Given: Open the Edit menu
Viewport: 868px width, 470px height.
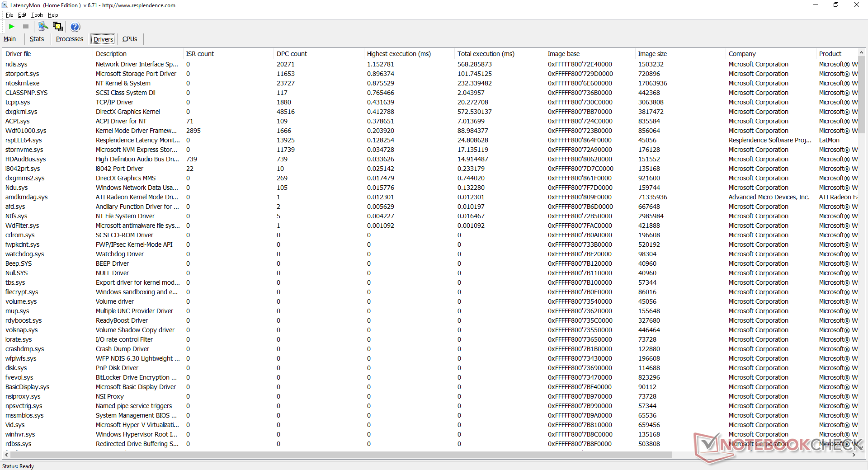Looking at the screenshot, I should [22, 15].
